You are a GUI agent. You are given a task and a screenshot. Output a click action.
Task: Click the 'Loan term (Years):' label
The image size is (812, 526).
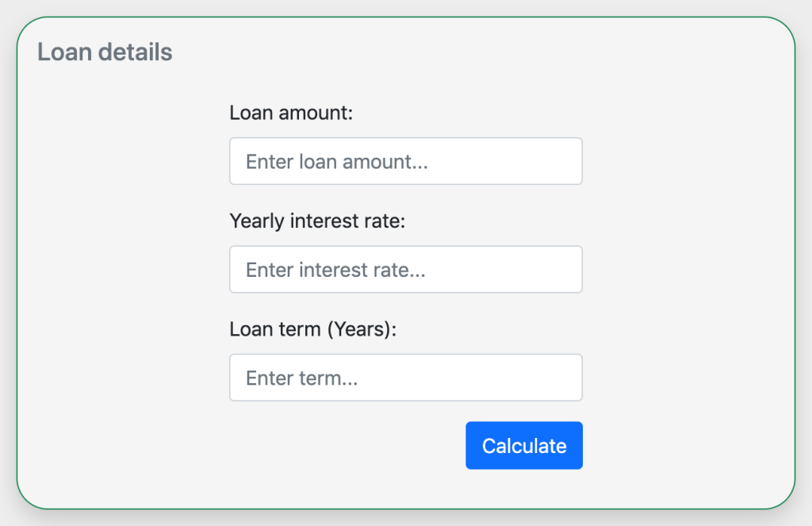pos(312,328)
